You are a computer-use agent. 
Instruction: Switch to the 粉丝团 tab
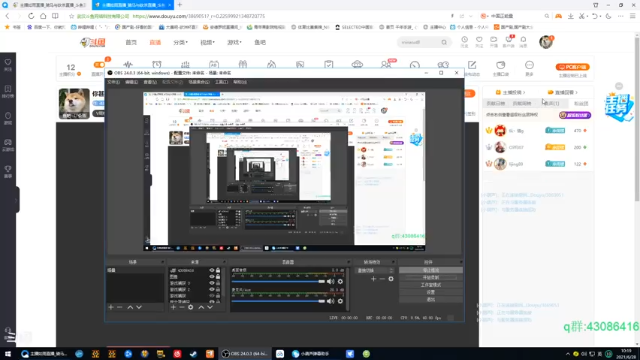click(581, 104)
